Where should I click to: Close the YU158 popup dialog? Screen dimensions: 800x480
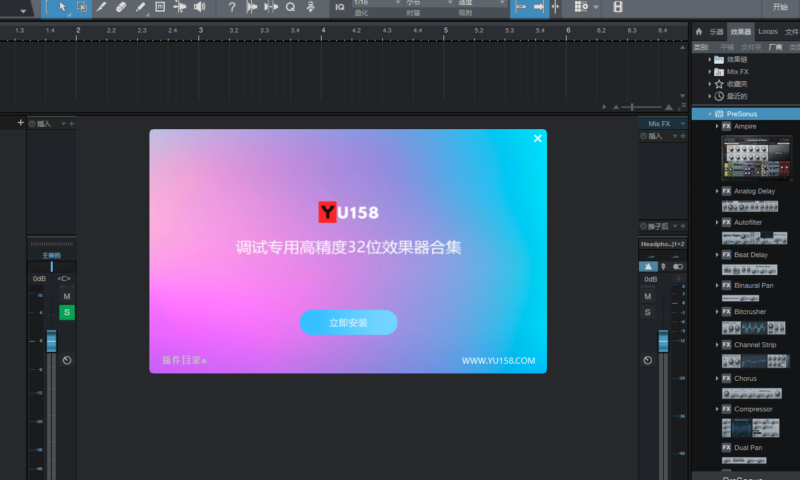tap(537, 139)
